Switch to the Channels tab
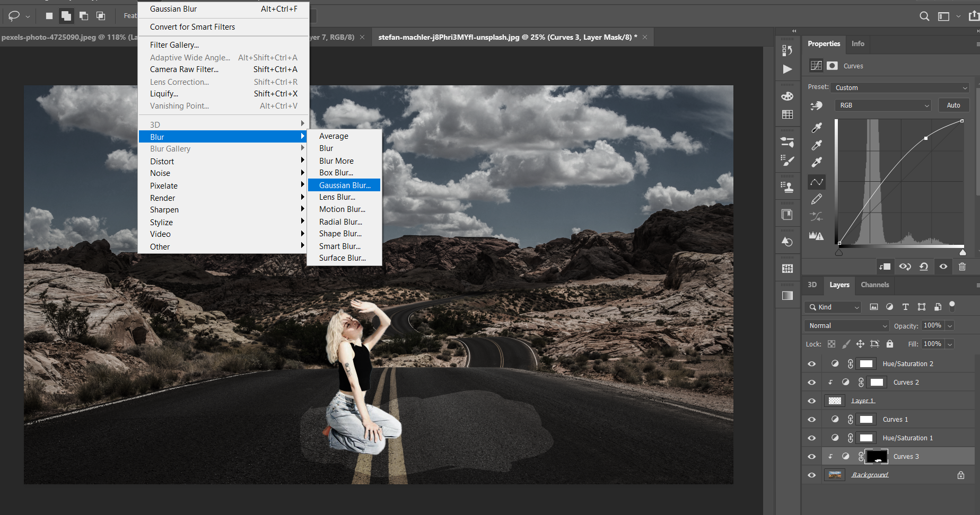This screenshot has width=980, height=515. pos(874,285)
